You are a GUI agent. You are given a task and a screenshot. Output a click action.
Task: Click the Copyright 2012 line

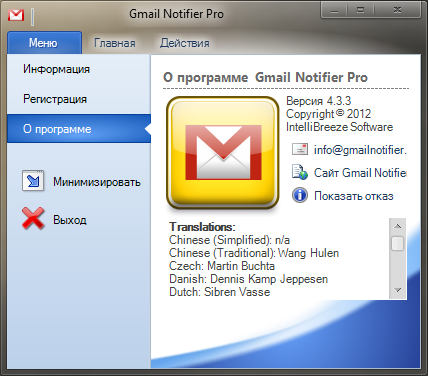(x=328, y=114)
